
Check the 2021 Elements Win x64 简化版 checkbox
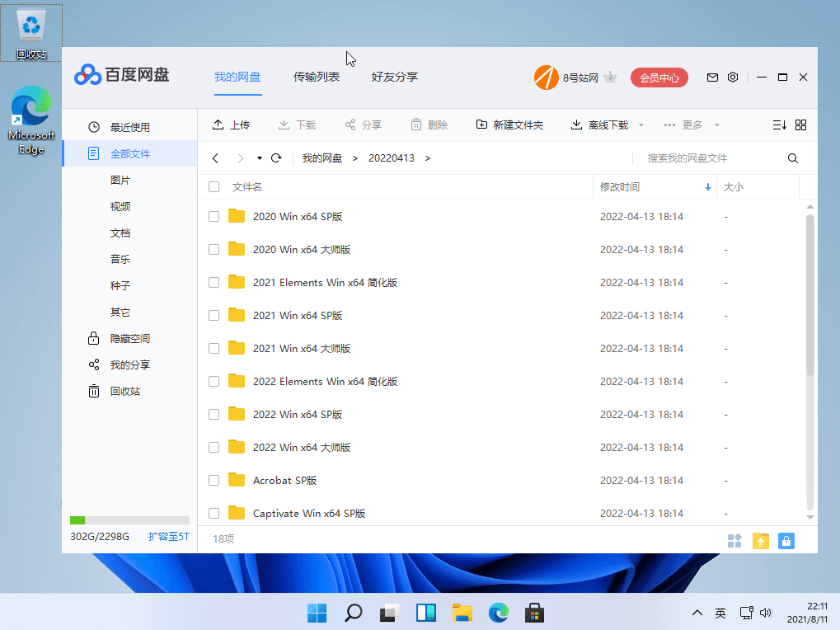[214, 282]
